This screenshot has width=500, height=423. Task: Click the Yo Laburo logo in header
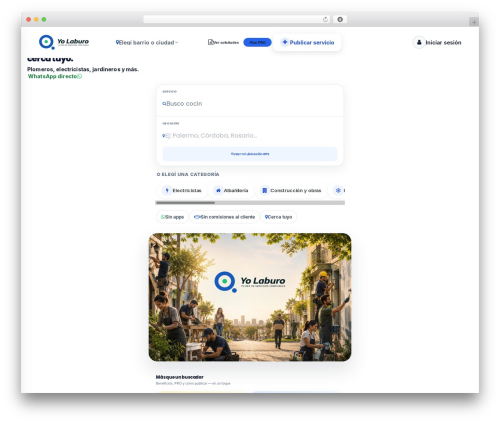pyautogui.click(x=64, y=42)
